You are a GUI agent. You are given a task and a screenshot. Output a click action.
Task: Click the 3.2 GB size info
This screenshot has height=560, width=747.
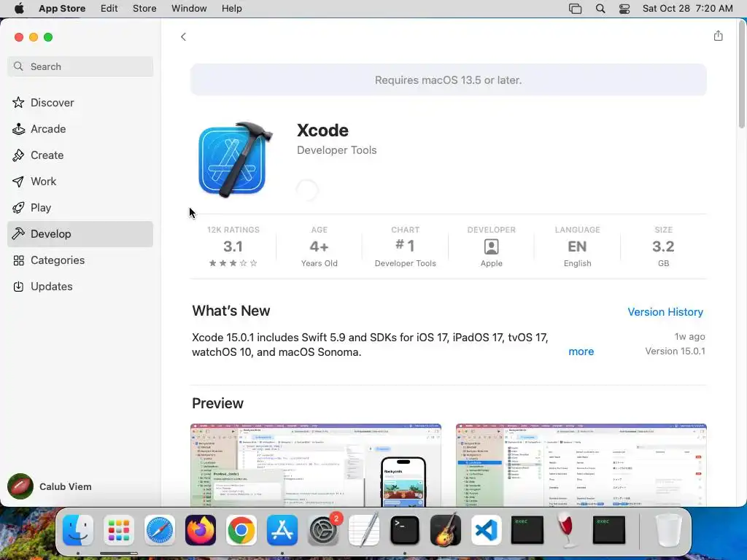coord(663,246)
